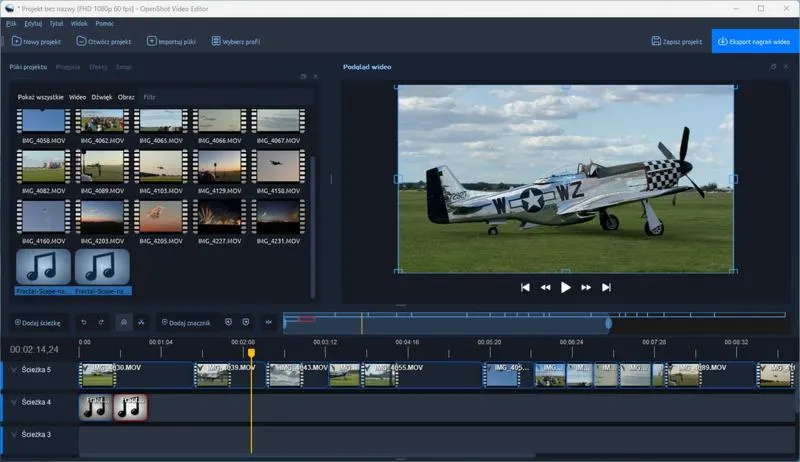Image resolution: width=800 pixels, height=462 pixels.
Task: Open the Ścieżka 3 track dropdown arrow
Action: (x=14, y=434)
